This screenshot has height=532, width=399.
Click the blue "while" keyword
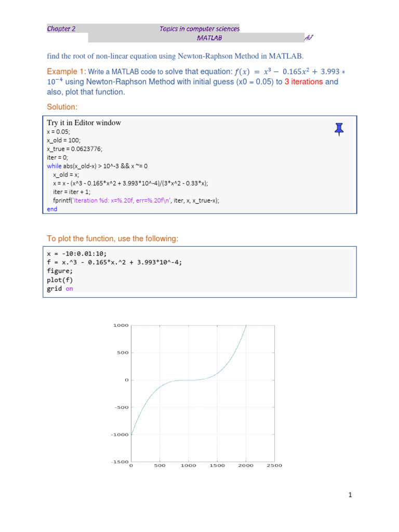click(x=54, y=166)
